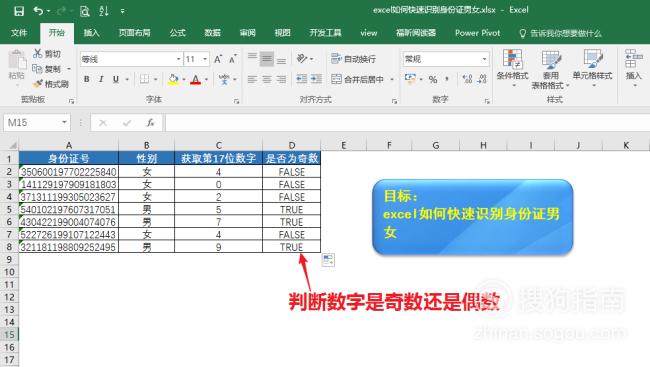Click the Insert cells button

(x=633, y=68)
